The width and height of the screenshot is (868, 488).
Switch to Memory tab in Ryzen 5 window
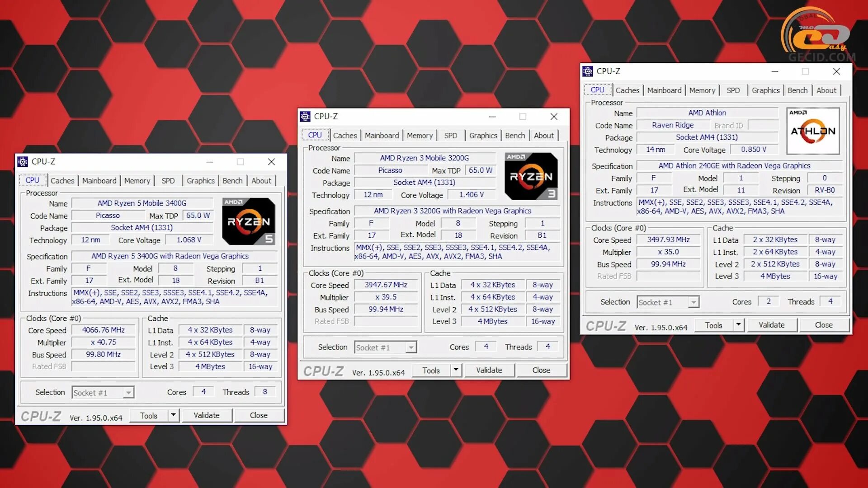tap(137, 181)
